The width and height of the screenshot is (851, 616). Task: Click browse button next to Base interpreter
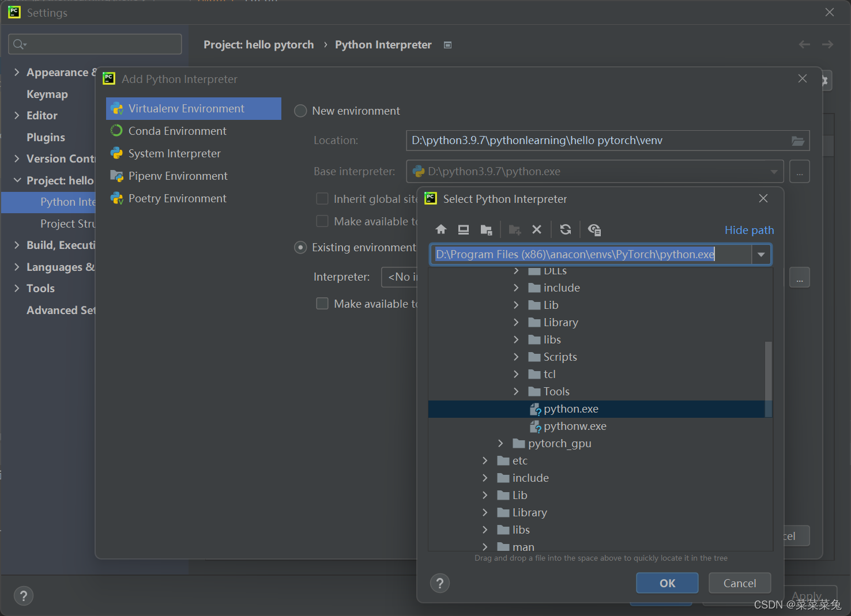point(799,172)
